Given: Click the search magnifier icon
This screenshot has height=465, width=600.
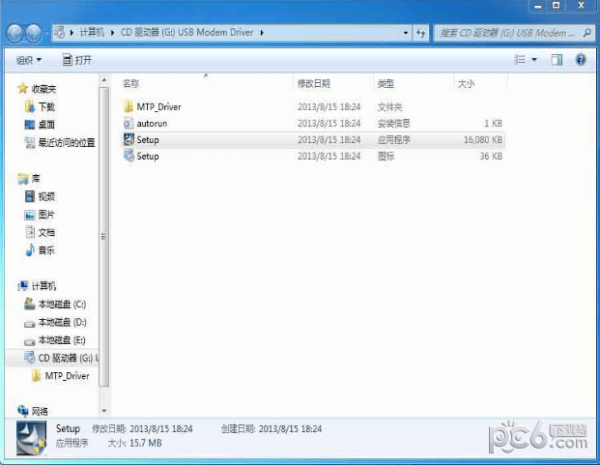Looking at the screenshot, I should [587, 33].
